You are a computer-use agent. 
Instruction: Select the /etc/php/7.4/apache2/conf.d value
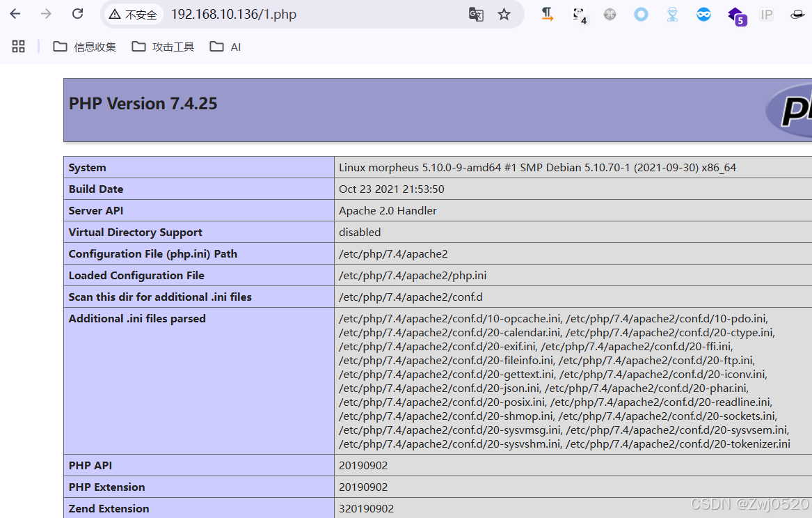tap(411, 297)
